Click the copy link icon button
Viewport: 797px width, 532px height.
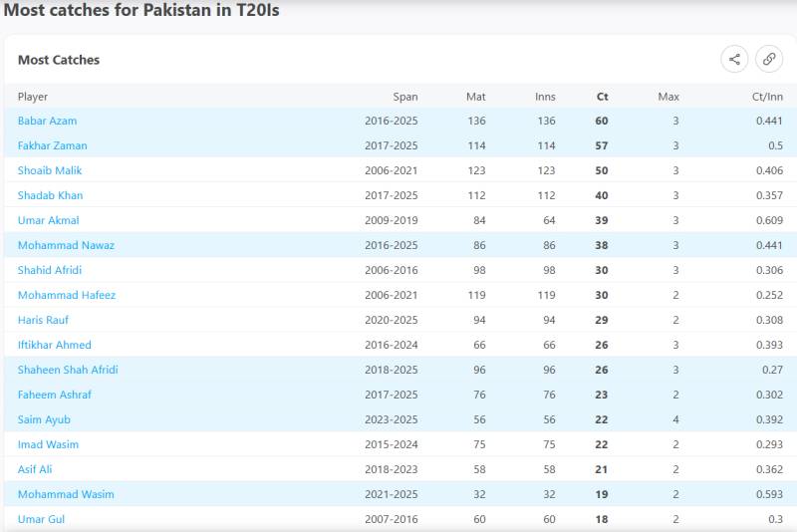pyautogui.click(x=768, y=60)
